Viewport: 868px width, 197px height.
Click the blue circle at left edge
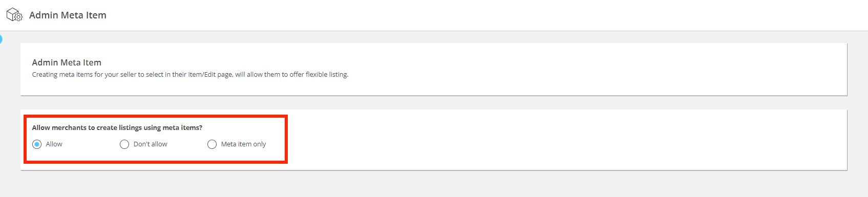[1, 39]
